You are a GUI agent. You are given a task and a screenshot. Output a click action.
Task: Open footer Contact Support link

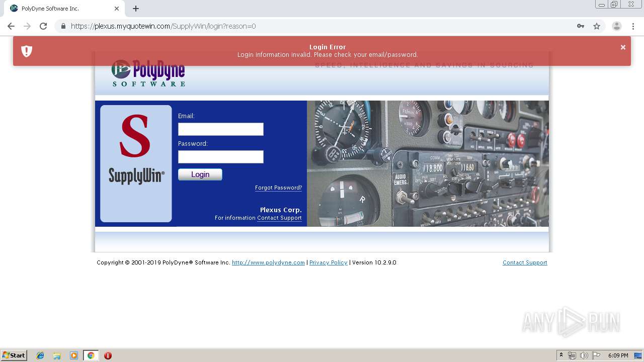click(525, 262)
